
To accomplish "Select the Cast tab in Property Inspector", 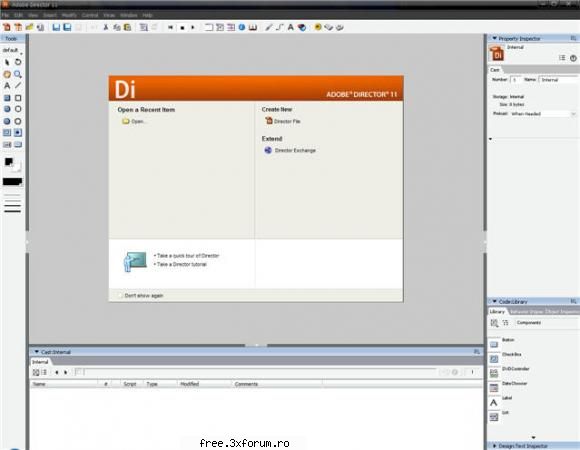I will coord(495,70).
